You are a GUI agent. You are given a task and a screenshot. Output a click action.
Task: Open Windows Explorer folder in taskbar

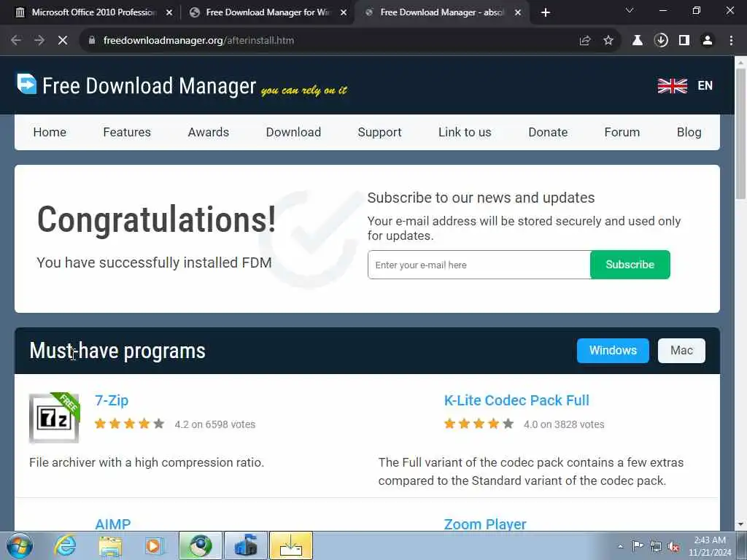111,545
